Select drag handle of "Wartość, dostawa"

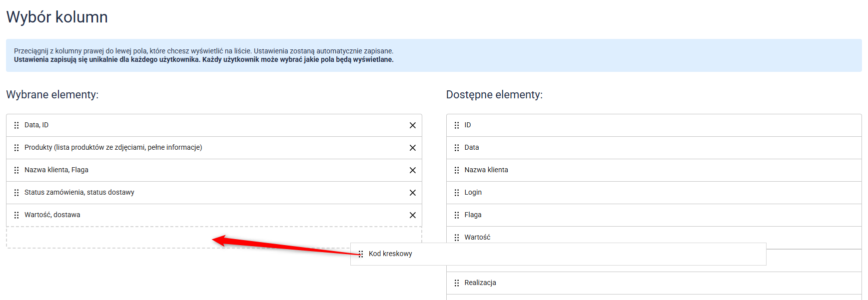(16, 215)
